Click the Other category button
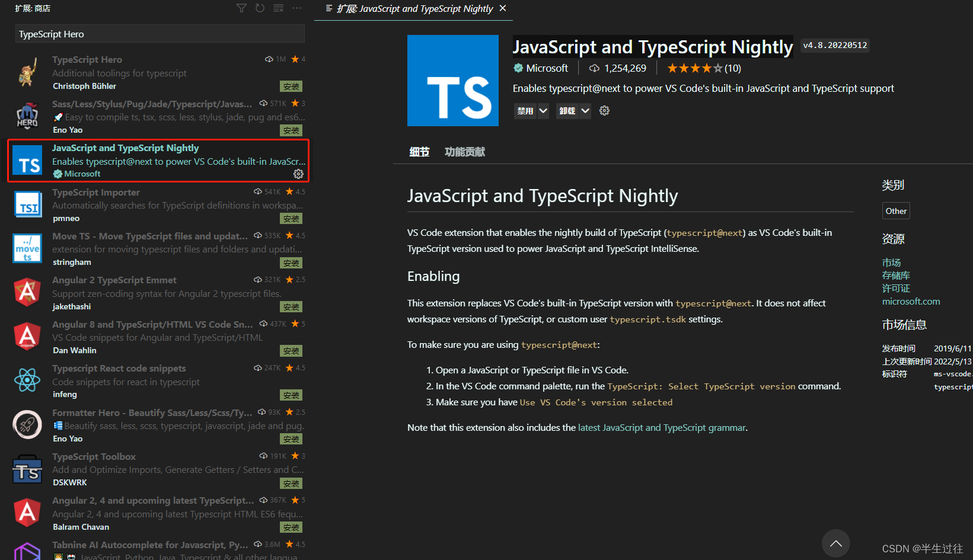This screenshot has width=973, height=560. pyautogui.click(x=895, y=210)
